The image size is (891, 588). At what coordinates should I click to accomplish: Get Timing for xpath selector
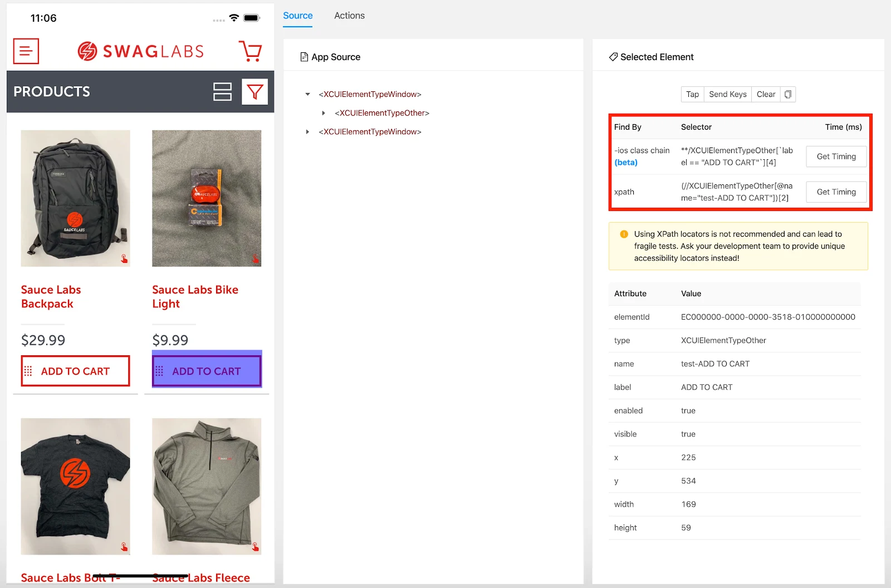click(x=836, y=192)
